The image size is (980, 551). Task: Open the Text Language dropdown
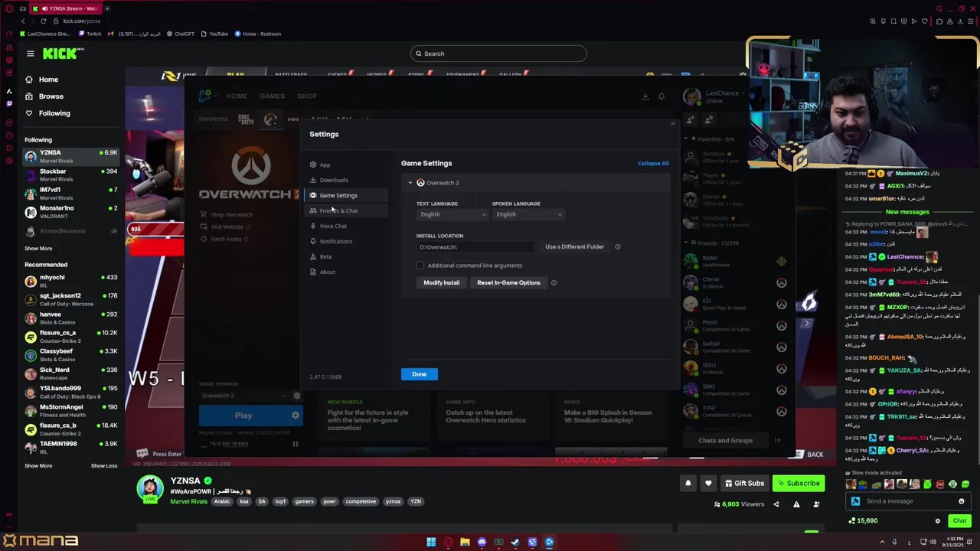coord(452,214)
